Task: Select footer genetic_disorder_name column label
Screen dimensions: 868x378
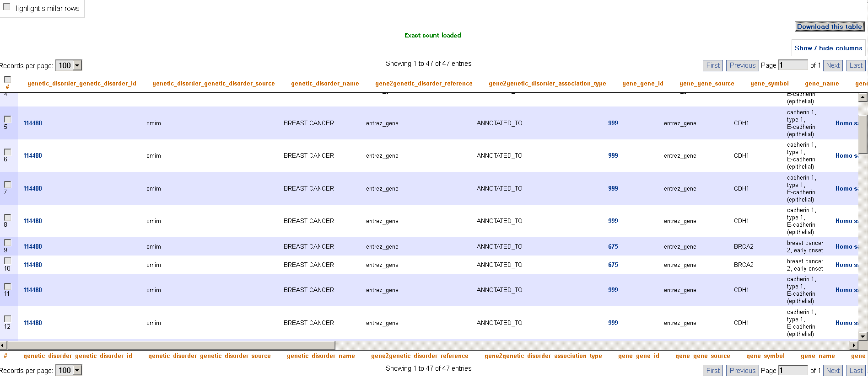Action: coord(321,356)
